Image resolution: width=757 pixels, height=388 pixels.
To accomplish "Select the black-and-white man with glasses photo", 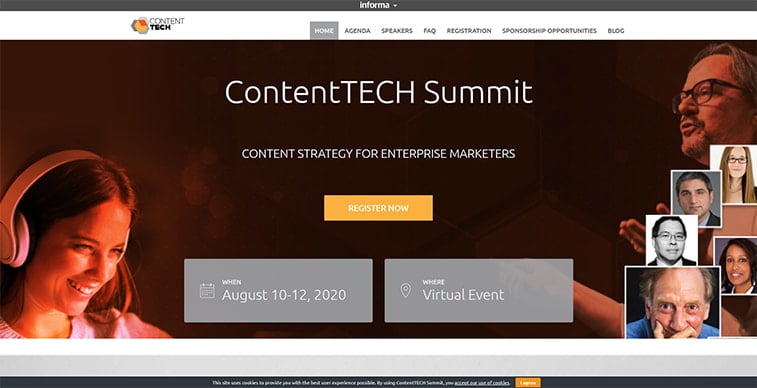I will [x=672, y=240].
